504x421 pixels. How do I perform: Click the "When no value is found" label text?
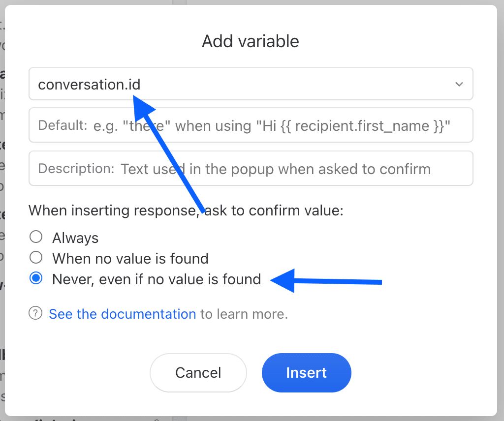[130, 259]
